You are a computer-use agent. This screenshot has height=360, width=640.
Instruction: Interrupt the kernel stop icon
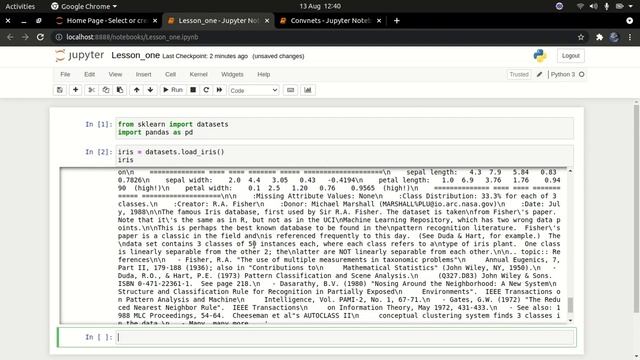(x=193, y=90)
